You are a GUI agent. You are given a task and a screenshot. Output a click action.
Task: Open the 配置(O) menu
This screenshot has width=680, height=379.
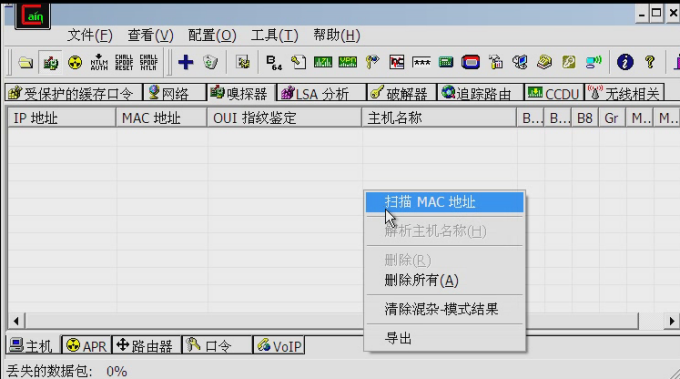point(212,35)
